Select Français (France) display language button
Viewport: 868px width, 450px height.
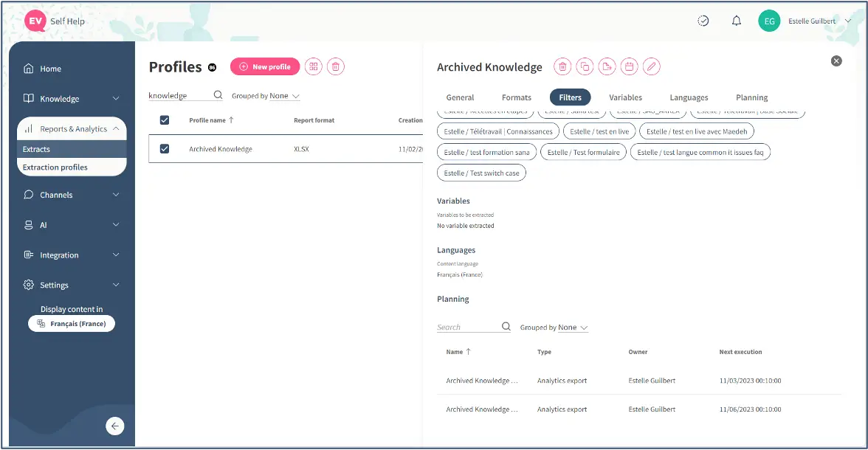(x=72, y=324)
